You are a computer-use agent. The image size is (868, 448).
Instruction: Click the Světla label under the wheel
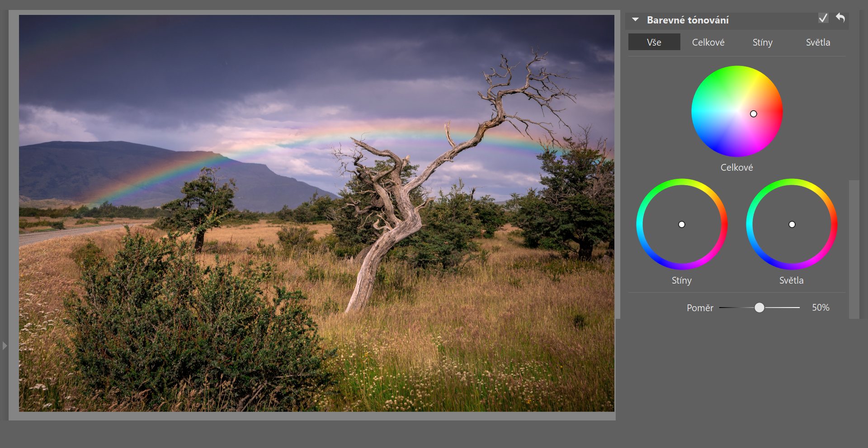pyautogui.click(x=791, y=280)
